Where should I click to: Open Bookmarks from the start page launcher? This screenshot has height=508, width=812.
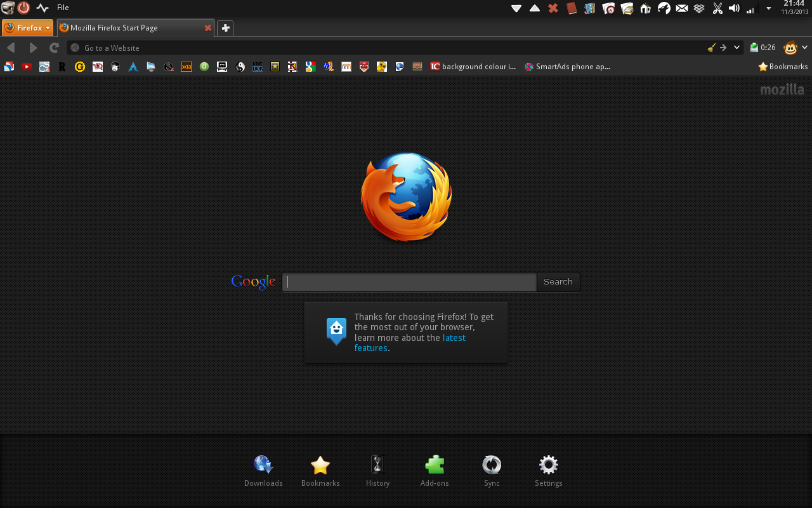pos(320,465)
